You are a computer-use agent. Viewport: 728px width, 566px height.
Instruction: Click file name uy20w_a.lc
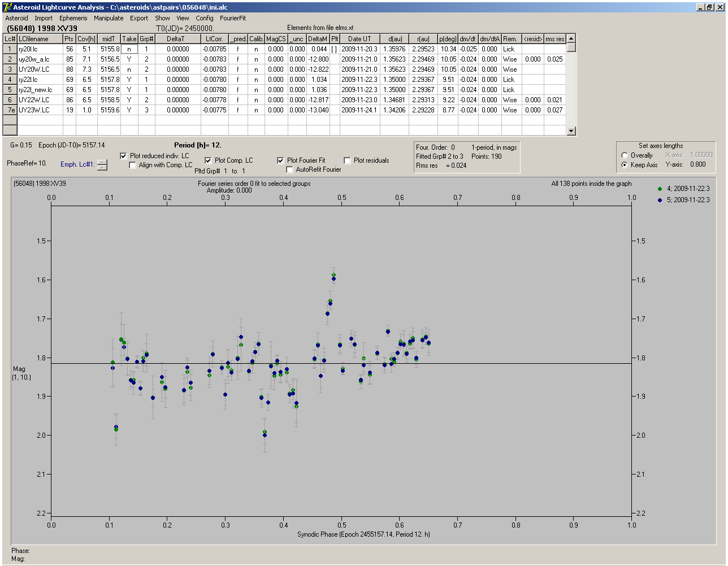point(40,59)
